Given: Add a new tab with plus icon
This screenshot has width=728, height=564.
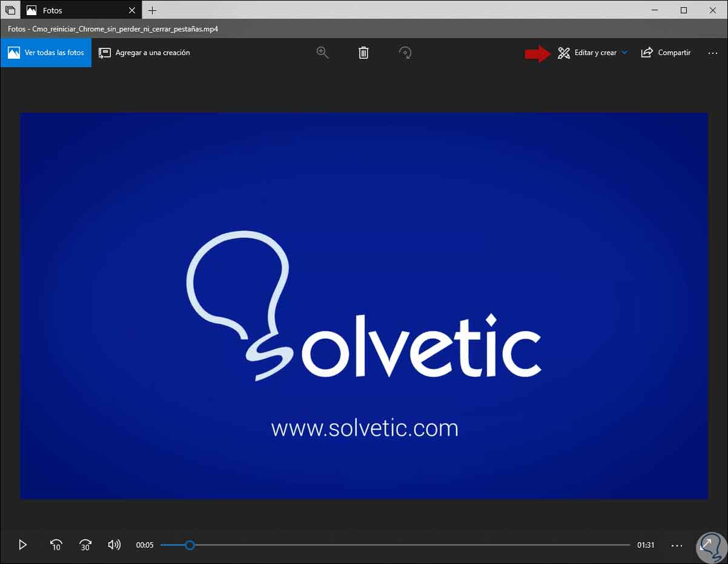Looking at the screenshot, I should tap(152, 10).
